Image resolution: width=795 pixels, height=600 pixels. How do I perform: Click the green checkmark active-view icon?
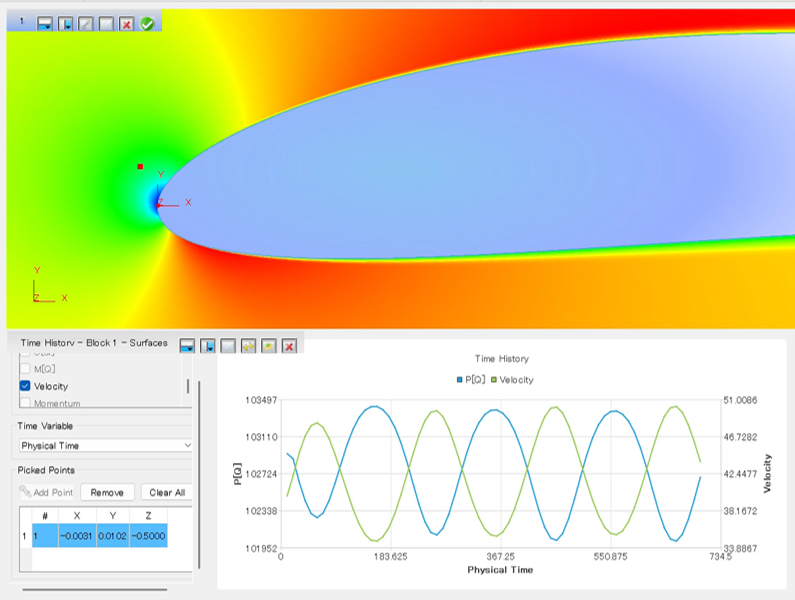[x=147, y=23]
